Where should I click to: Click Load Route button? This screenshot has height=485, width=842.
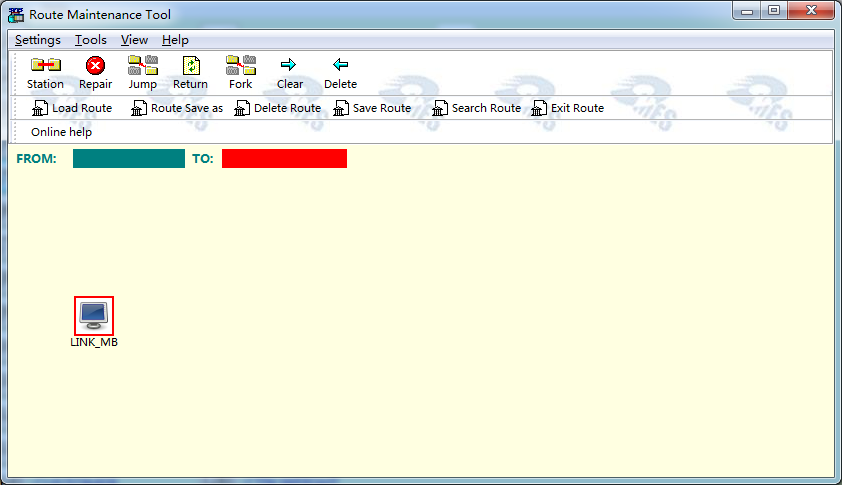click(72, 108)
